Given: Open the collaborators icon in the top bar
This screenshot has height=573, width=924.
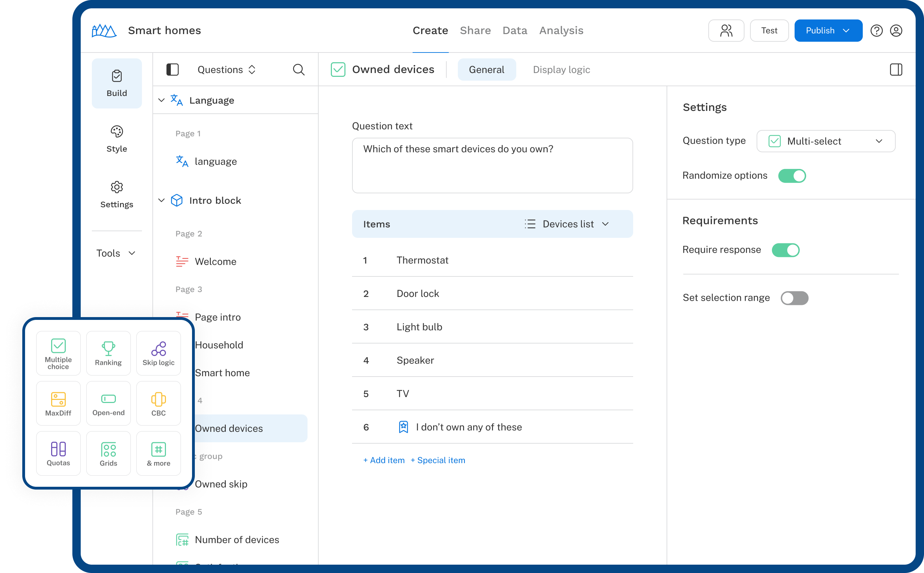Looking at the screenshot, I should pos(726,30).
